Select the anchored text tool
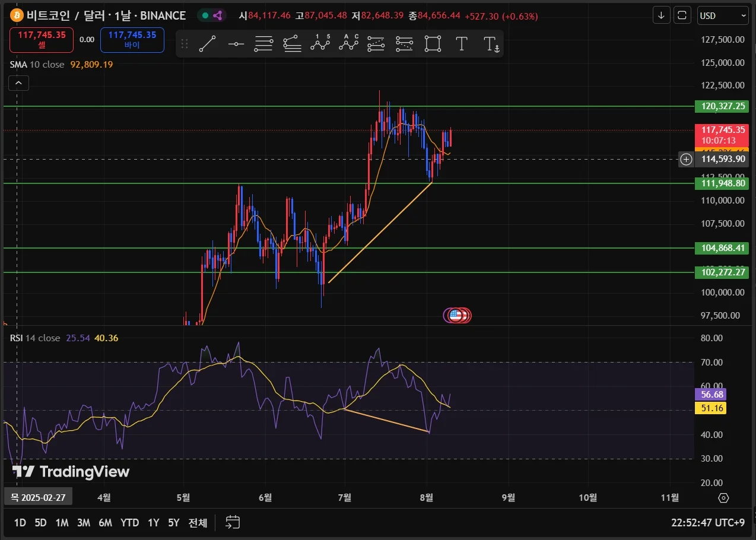Screen dimensions: 756x540 [490, 44]
